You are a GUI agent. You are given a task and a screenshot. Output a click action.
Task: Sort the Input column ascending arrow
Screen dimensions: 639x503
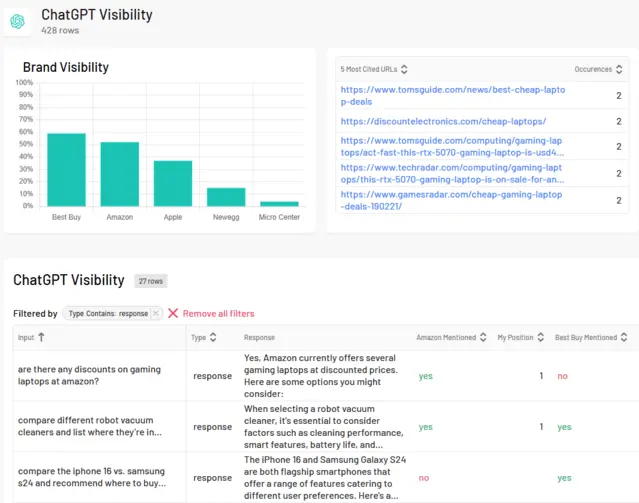[41, 338]
